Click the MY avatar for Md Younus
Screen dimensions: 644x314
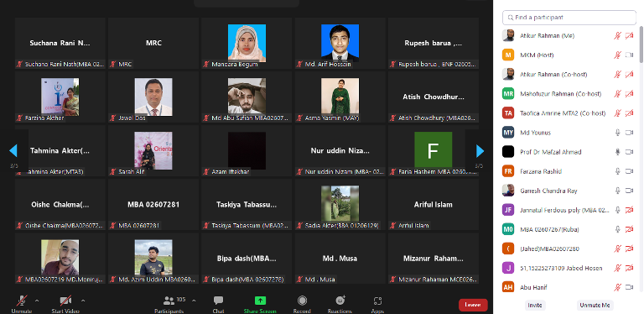[508, 133]
